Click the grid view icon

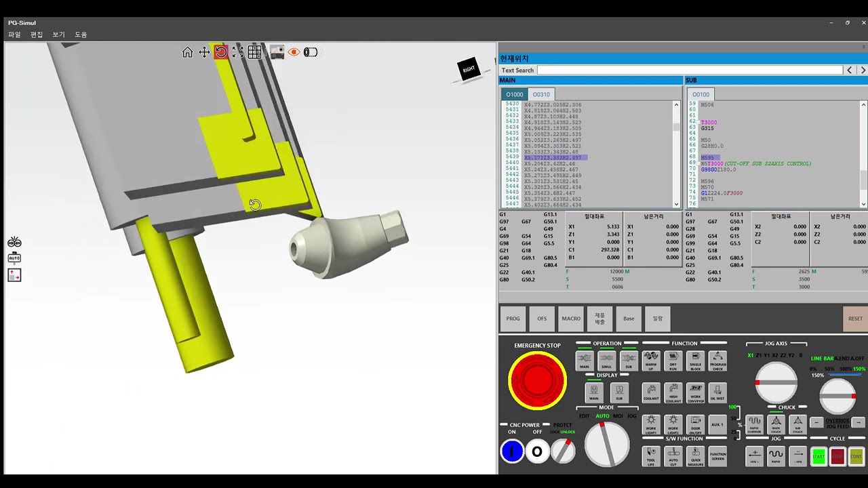254,52
